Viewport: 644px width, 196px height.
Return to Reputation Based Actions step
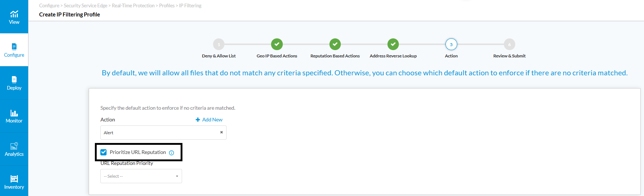click(335, 44)
